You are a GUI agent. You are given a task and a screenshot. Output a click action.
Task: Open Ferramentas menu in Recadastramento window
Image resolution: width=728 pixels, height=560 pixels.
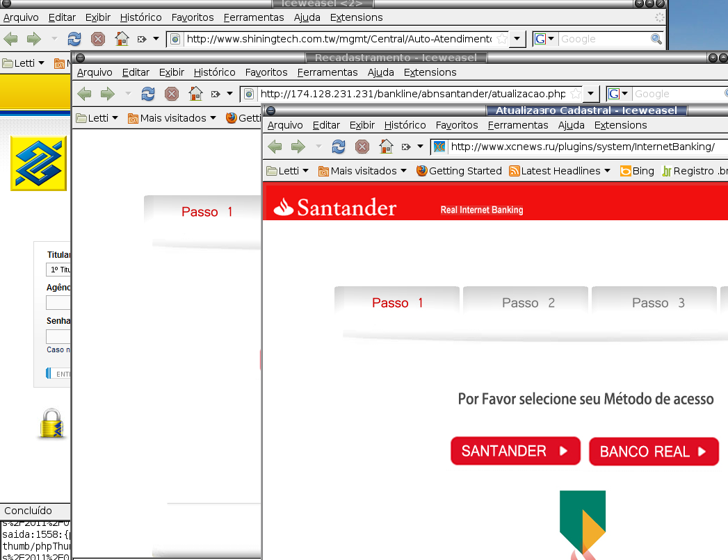[x=327, y=72]
